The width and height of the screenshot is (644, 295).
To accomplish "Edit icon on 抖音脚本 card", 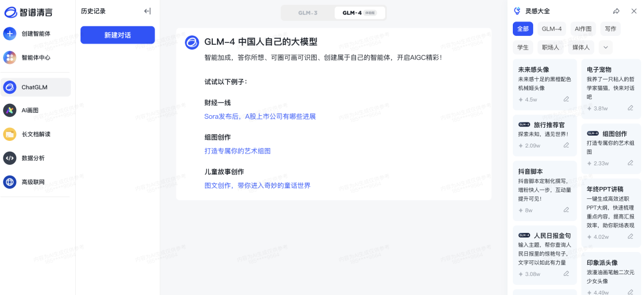I will tap(566, 210).
